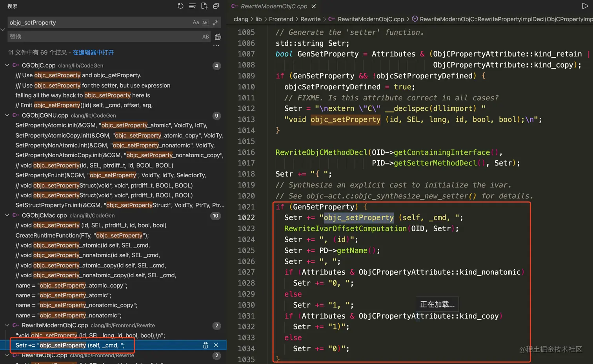Click RewriteIvarOffsetComputation on line 1023
The height and width of the screenshot is (364, 593).
pos(346,228)
